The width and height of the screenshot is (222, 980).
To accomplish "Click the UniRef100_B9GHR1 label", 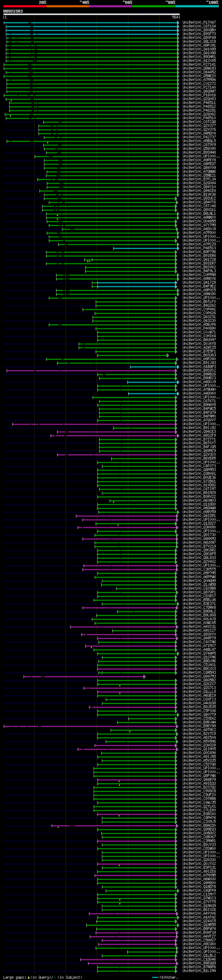I will click(x=199, y=57).
